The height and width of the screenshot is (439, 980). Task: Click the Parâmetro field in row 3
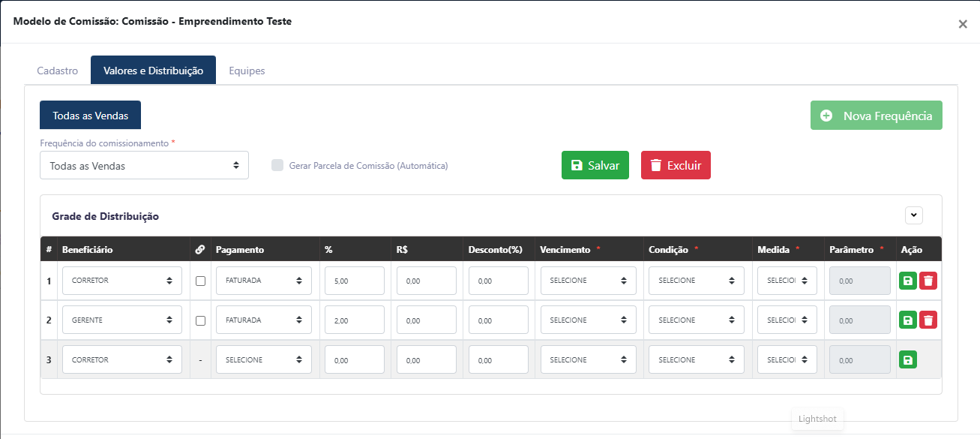[860, 359]
